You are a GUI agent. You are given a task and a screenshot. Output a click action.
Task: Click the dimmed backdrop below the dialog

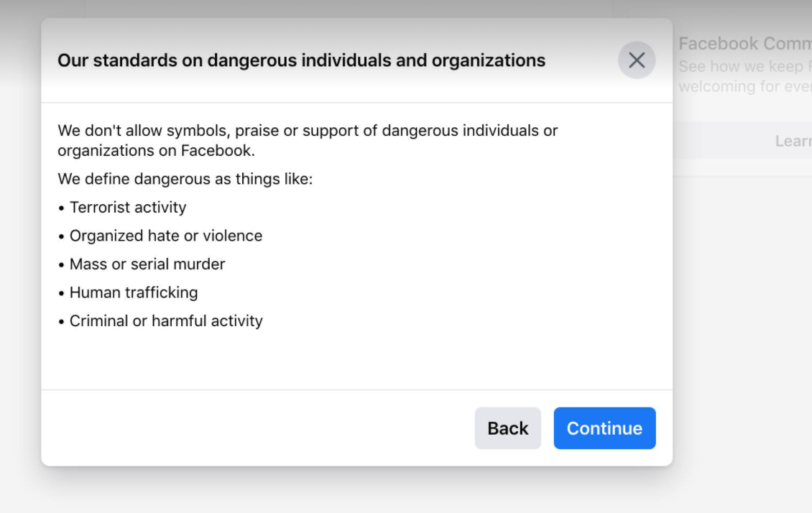click(x=359, y=492)
